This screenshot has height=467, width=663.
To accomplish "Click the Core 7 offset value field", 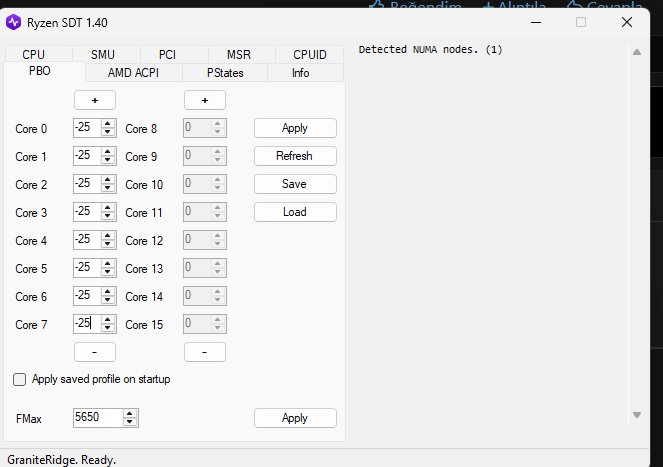I will click(x=87, y=324).
